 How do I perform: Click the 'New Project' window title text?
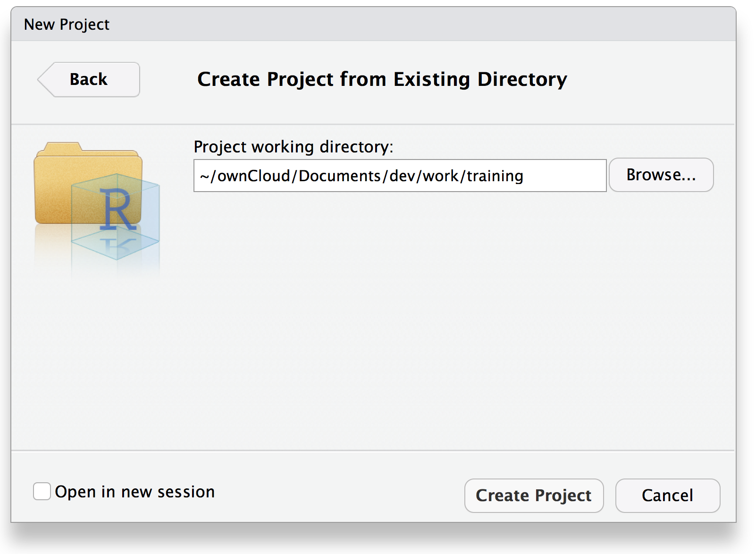(x=67, y=24)
